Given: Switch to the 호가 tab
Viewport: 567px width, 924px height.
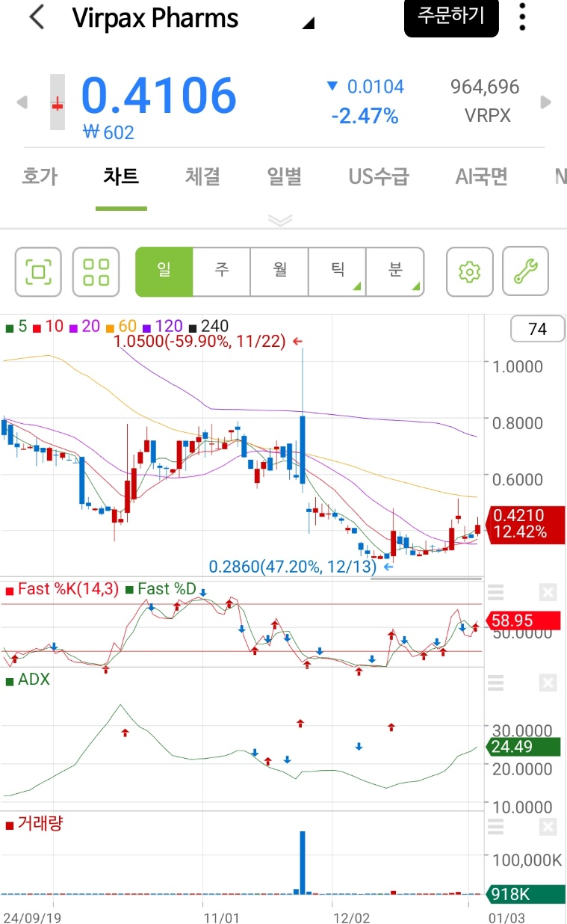Looking at the screenshot, I should [40, 177].
